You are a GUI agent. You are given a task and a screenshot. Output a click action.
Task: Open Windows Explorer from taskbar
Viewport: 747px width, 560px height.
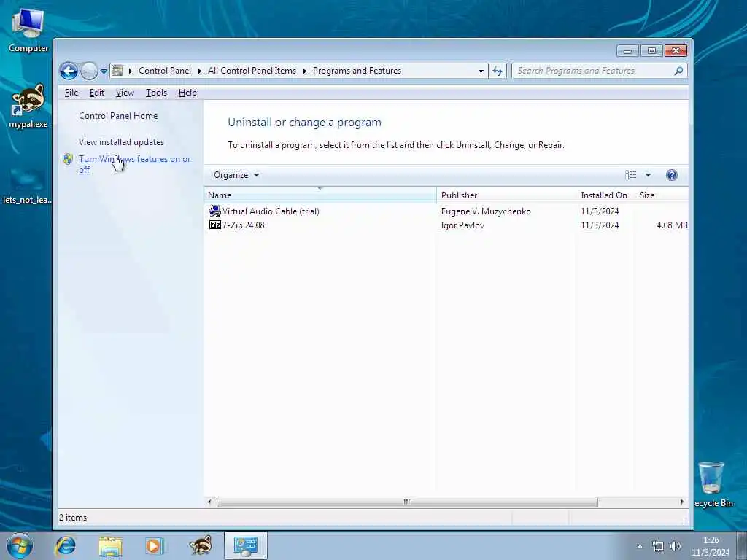click(111, 545)
